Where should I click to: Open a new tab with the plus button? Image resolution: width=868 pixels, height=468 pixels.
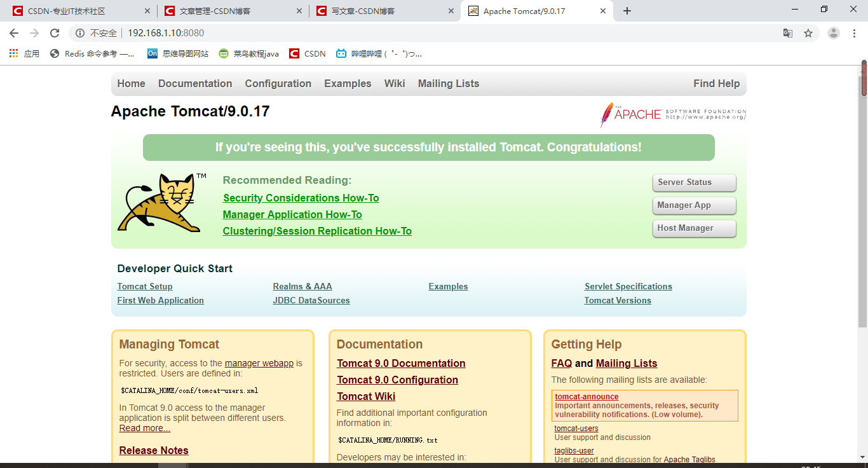pos(627,11)
